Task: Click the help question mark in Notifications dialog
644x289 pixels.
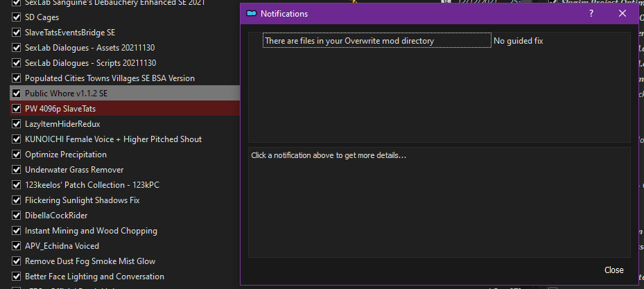Action: (591, 14)
